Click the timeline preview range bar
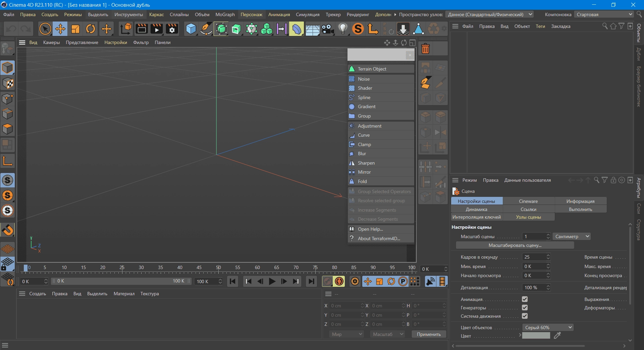Screen dimensions: 644x350 pyautogui.click(x=121, y=281)
